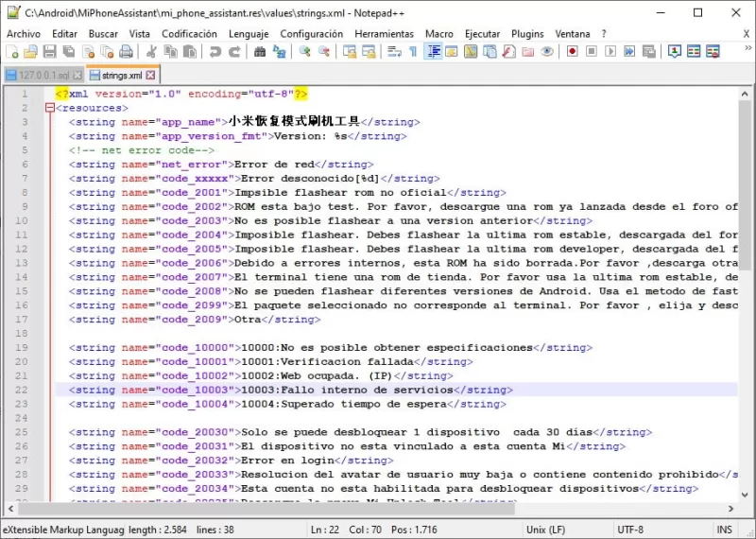Open the Replace dialog icon
Viewport: 756px width, 539px height.
(x=279, y=51)
